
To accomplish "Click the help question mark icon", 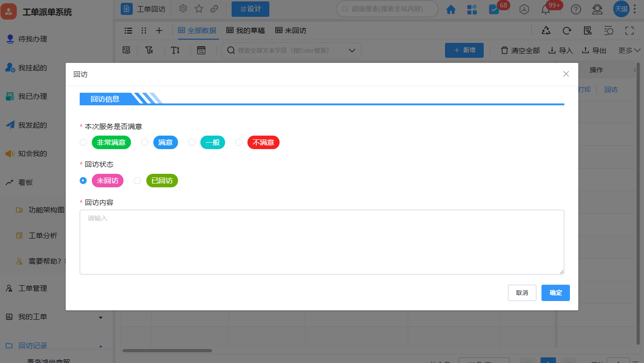I will point(576,9).
